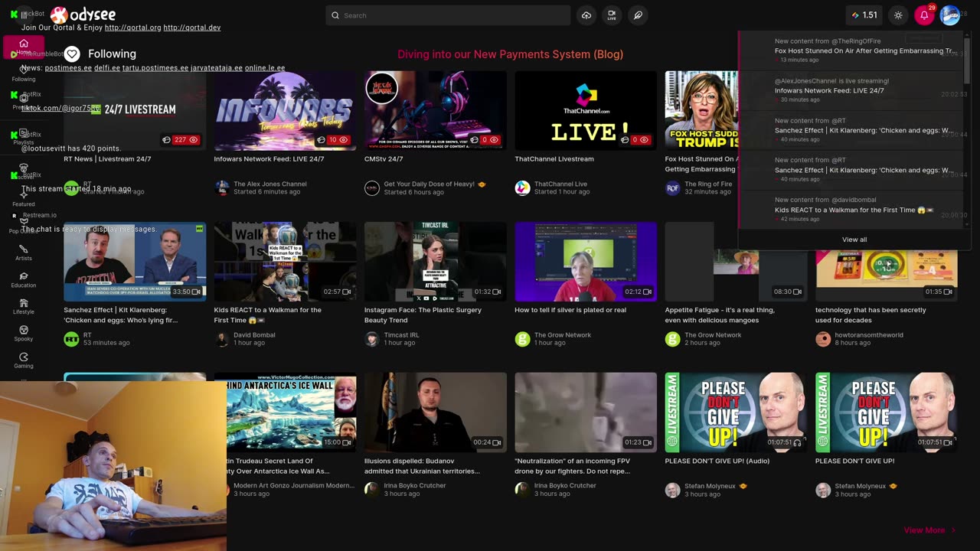Open Education category in sidebar
The image size is (980, 551).
coord(24,280)
